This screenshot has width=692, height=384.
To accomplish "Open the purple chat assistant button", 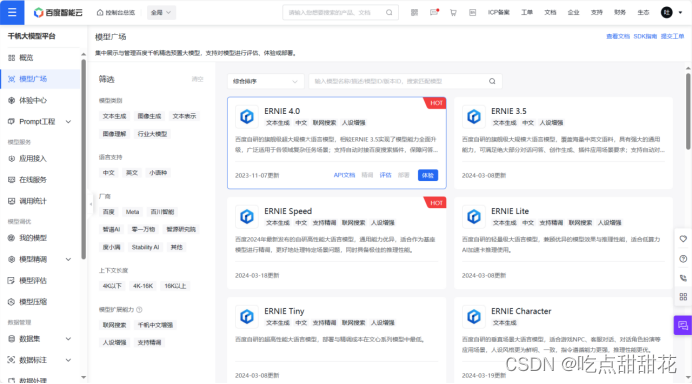I will [x=683, y=326].
